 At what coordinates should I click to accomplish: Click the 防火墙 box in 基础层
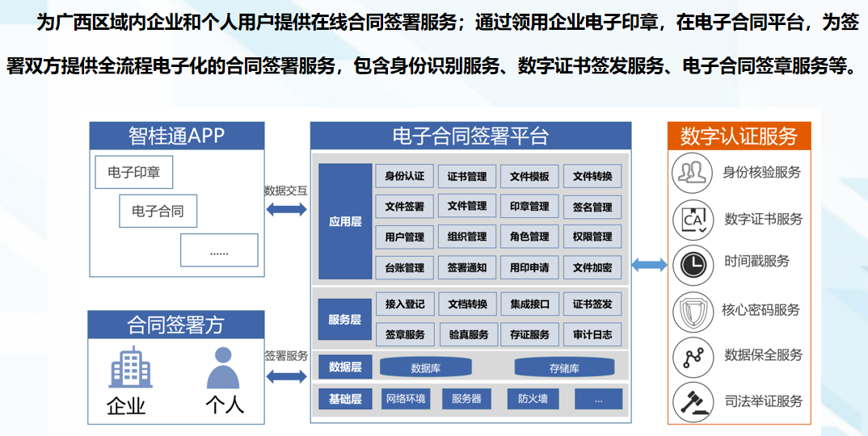(533, 399)
